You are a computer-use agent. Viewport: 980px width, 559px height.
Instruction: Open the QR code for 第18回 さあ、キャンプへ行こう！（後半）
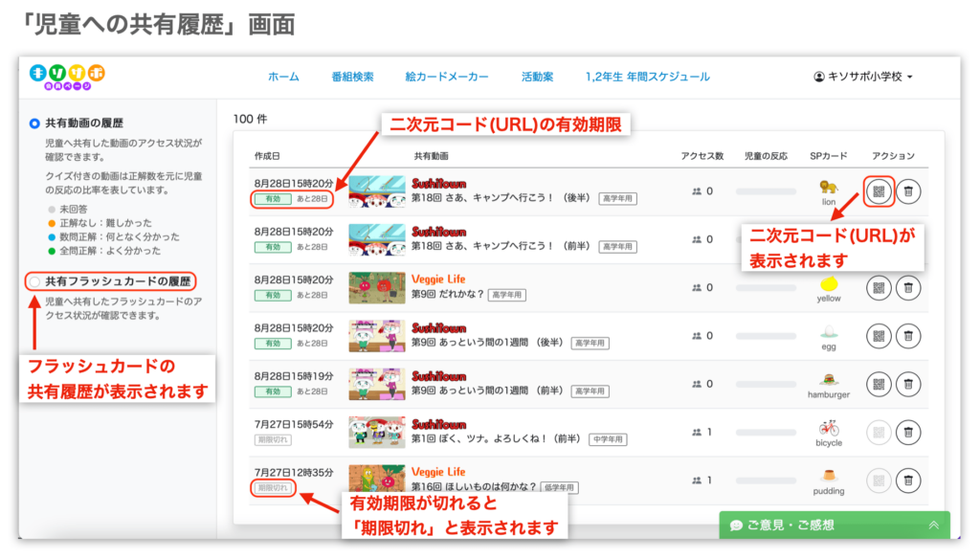[x=878, y=191]
